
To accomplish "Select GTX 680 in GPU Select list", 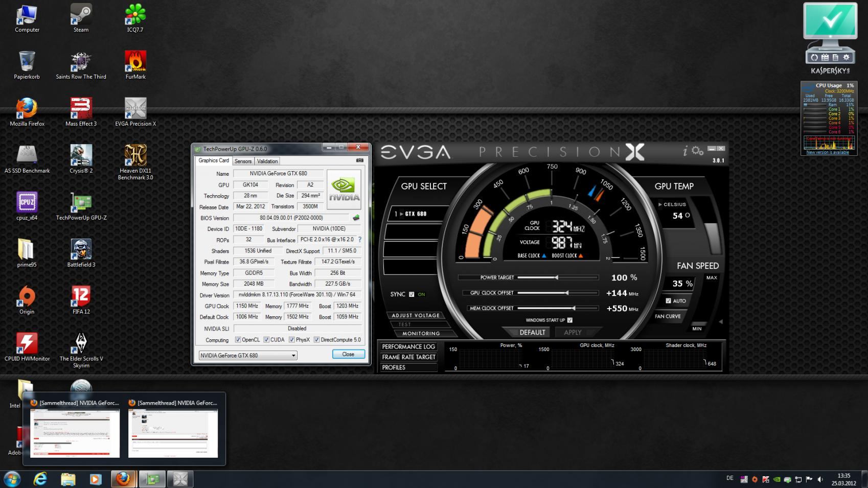I will (x=417, y=214).
